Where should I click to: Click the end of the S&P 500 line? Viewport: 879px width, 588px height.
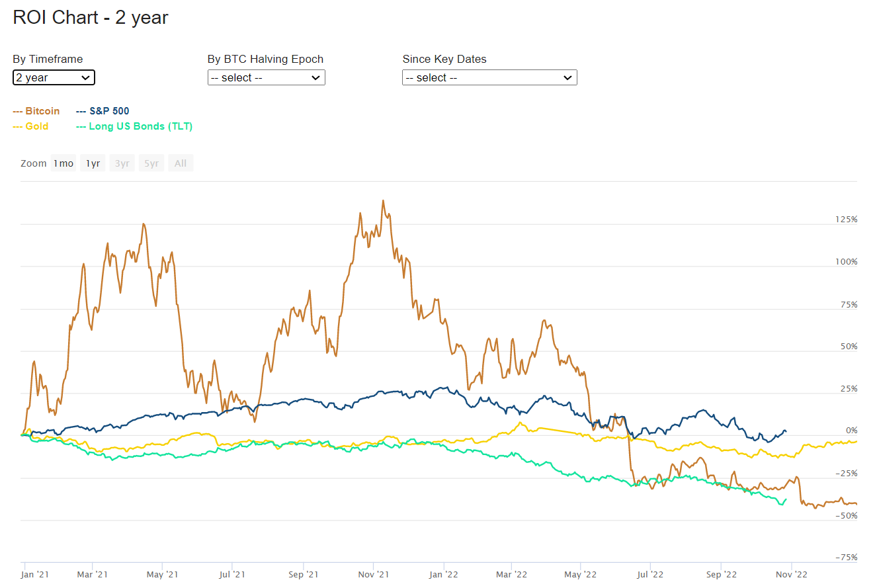point(786,431)
